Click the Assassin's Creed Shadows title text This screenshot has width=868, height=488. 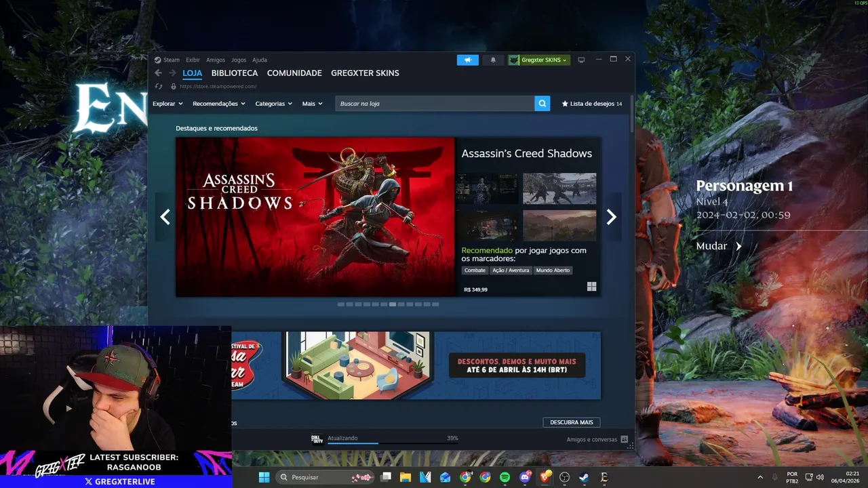tap(527, 154)
